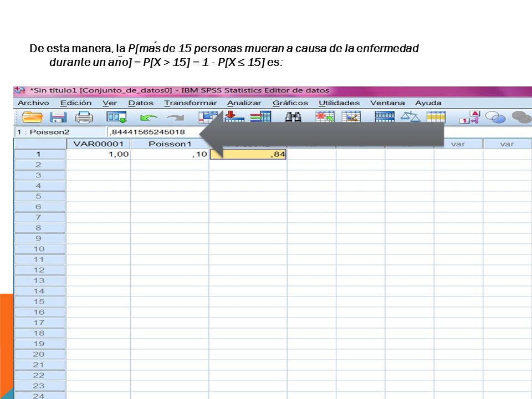Open the Gráficos menu
This screenshot has width=532, height=399.
[x=290, y=103]
